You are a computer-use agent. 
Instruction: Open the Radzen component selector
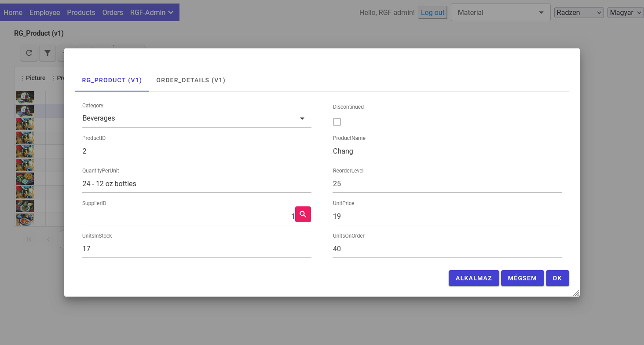(x=579, y=13)
